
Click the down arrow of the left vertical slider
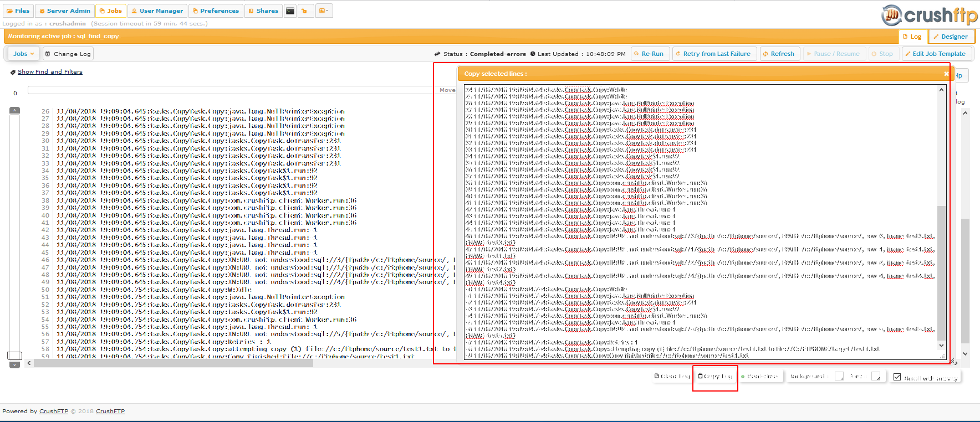15,364
